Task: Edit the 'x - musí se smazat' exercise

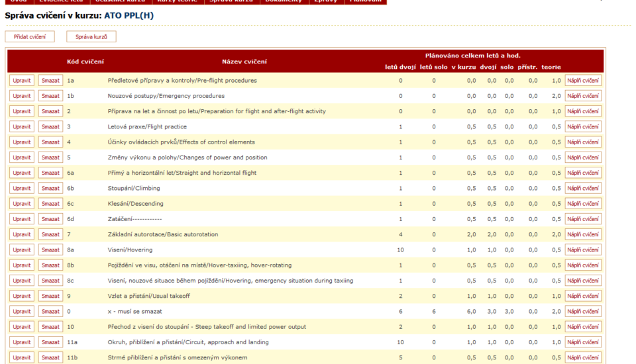Action: [21, 311]
